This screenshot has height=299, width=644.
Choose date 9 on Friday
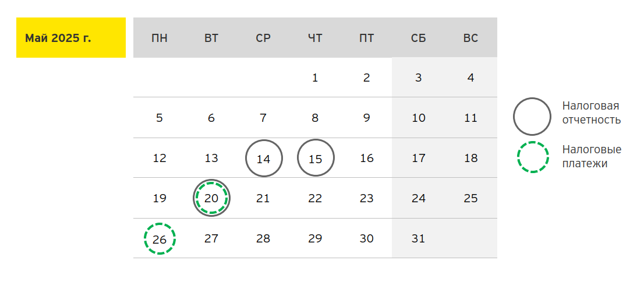[366, 118]
